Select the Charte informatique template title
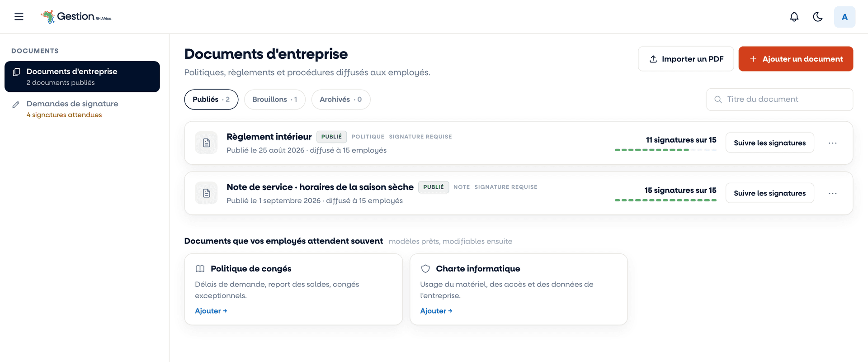The height and width of the screenshot is (362, 868). (478, 269)
